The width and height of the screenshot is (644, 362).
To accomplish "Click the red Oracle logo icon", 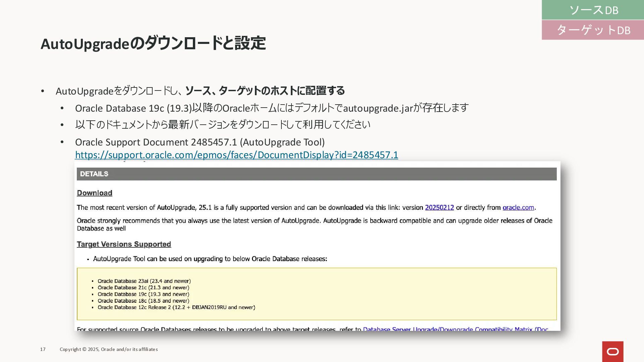I will (612, 352).
